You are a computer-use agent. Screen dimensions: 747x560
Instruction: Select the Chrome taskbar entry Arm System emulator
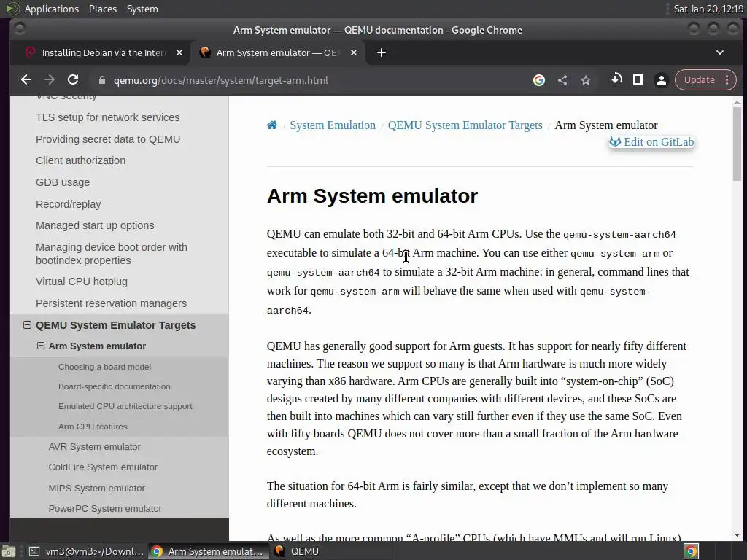[209, 551]
